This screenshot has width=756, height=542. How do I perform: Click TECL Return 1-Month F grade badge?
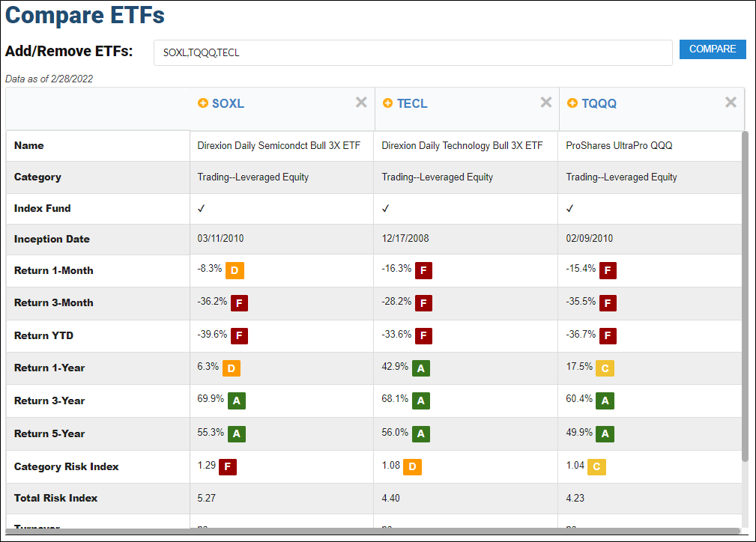(x=423, y=270)
